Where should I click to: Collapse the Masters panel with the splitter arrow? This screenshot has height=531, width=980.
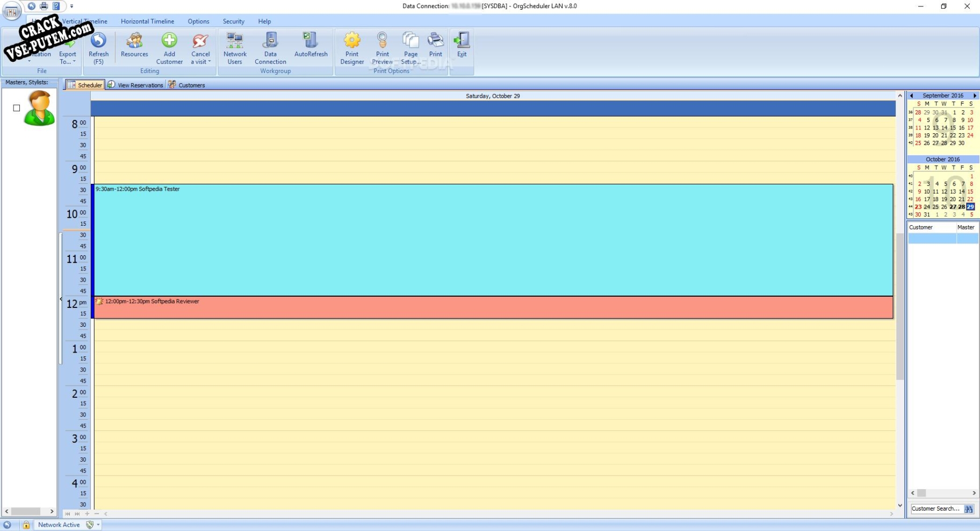coord(61,299)
